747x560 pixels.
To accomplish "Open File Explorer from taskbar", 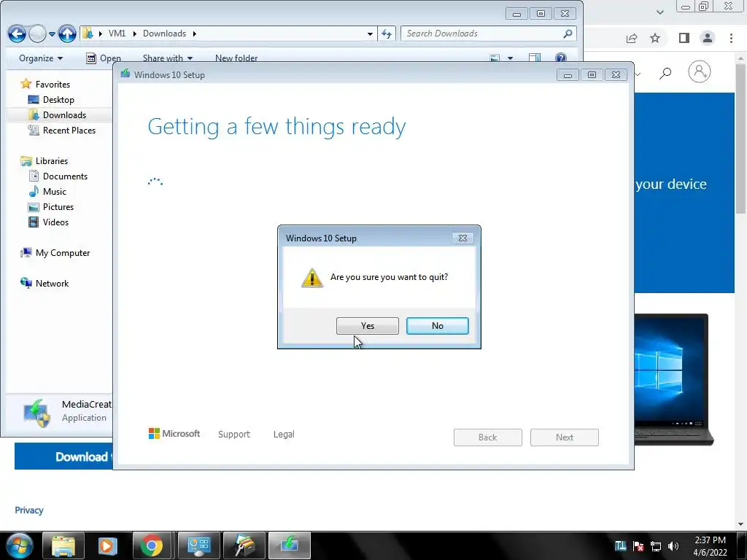I will click(63, 545).
